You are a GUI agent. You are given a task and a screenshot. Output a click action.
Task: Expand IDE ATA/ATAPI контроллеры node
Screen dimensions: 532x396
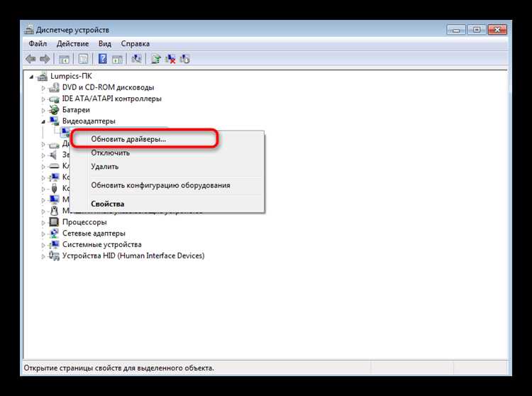click(x=43, y=99)
